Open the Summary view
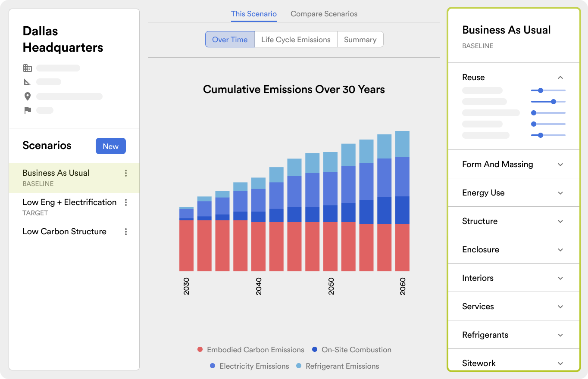Viewport: 588px width, 379px height. (360, 40)
